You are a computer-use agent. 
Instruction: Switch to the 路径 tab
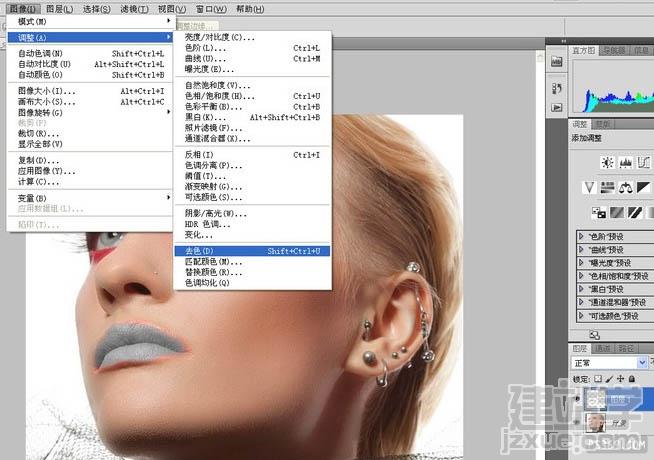pyautogui.click(x=626, y=348)
